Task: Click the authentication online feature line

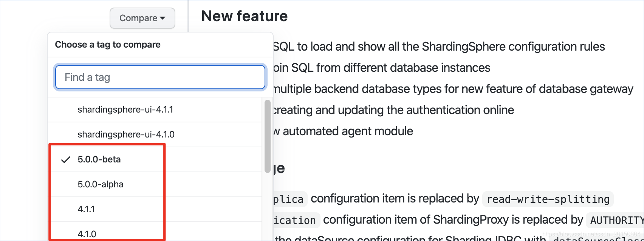Action: tap(393, 110)
